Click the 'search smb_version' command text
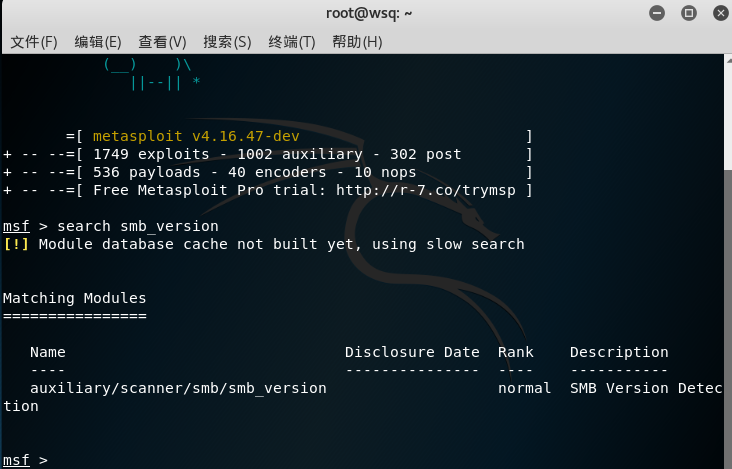 point(138,226)
